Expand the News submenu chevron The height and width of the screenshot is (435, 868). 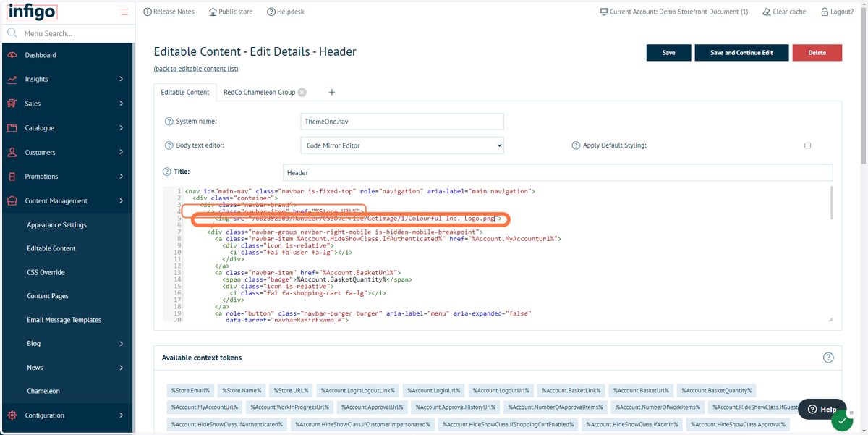pyautogui.click(x=121, y=368)
